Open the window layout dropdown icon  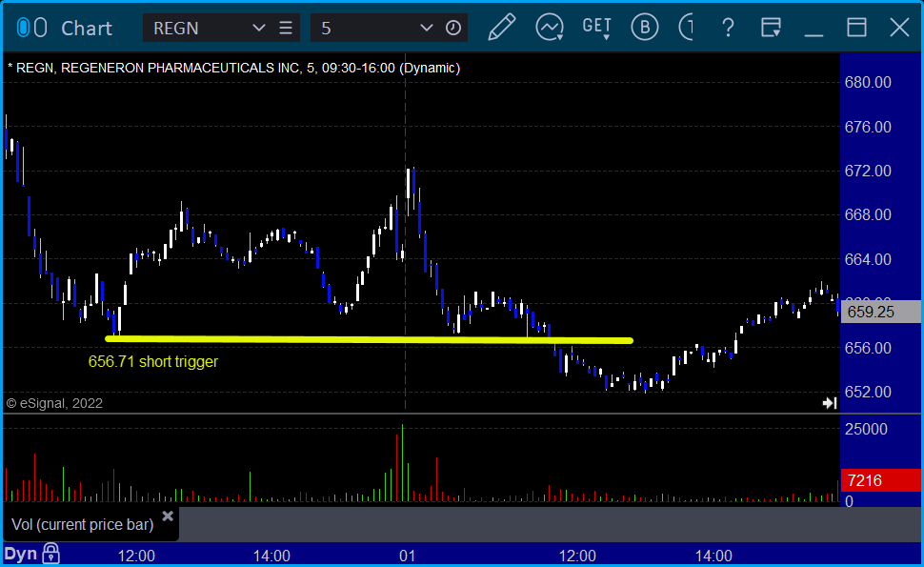pyautogui.click(x=771, y=27)
